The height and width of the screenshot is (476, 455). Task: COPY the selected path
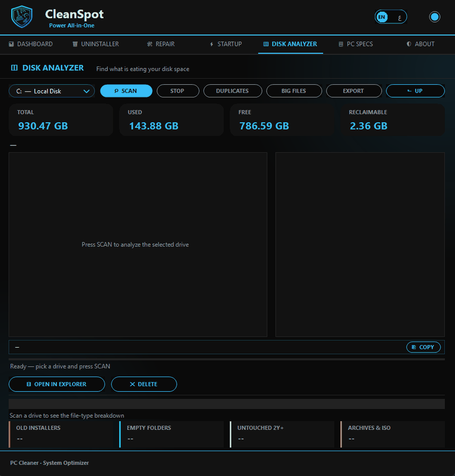[x=423, y=347]
